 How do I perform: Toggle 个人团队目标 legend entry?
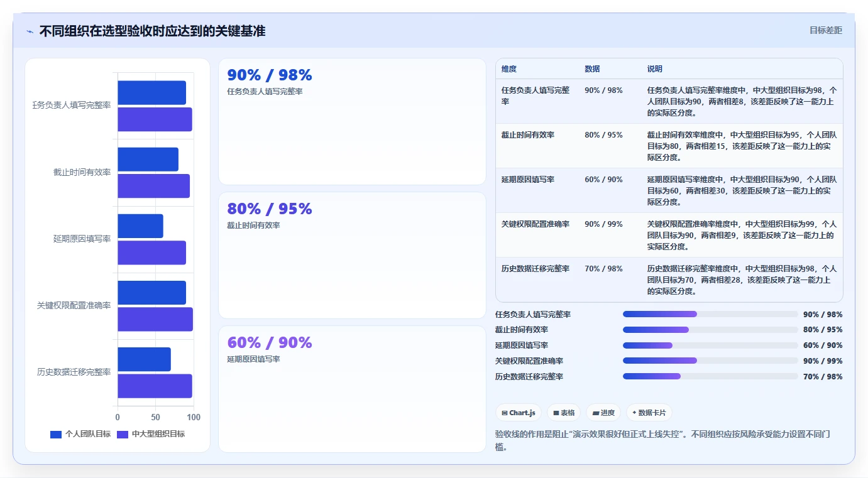80,434
